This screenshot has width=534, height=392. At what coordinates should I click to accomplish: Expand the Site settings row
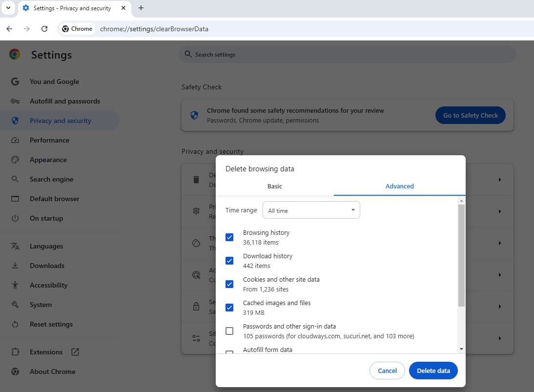point(499,338)
